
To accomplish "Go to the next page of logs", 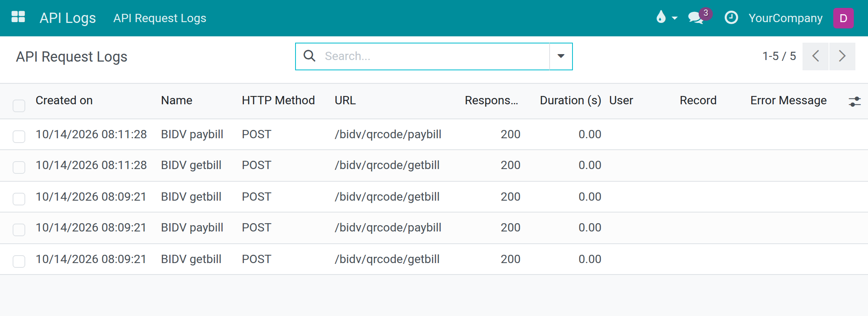I will (842, 56).
